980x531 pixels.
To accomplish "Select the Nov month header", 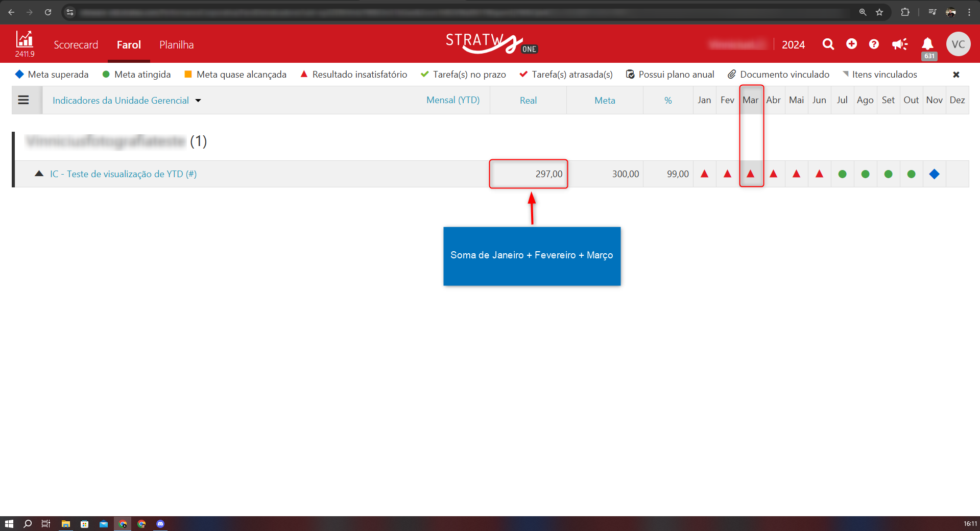I will click(934, 100).
